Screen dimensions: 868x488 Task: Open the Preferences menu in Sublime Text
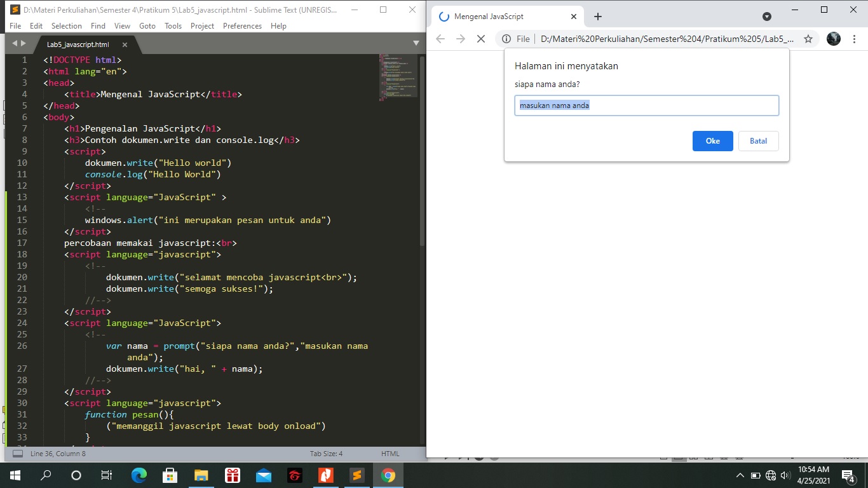242,26
